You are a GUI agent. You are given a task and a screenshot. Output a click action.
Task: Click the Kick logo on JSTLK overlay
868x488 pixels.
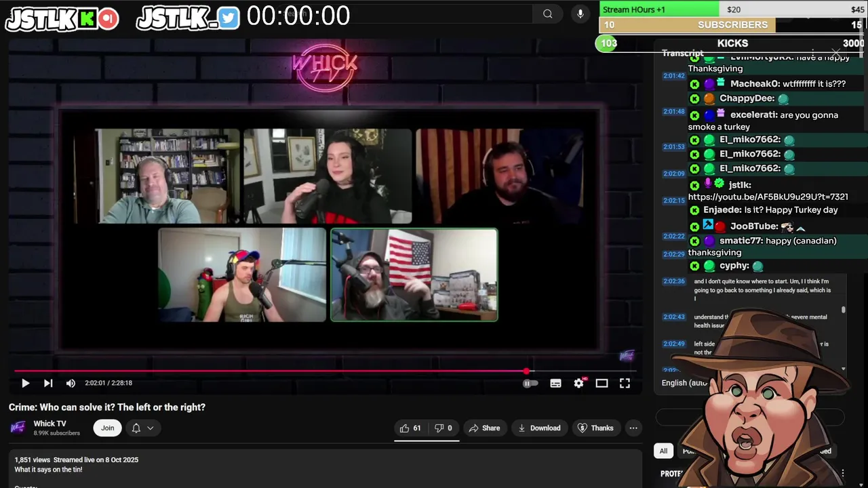pos(87,18)
